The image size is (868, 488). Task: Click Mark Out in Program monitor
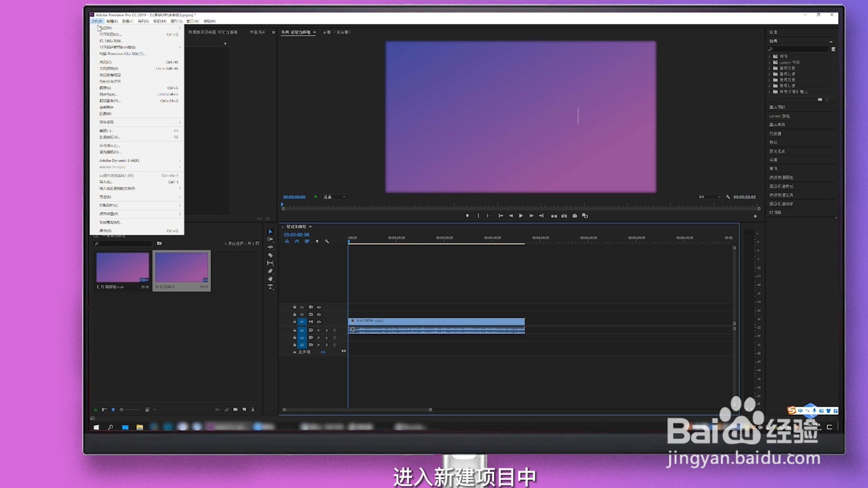(x=488, y=216)
